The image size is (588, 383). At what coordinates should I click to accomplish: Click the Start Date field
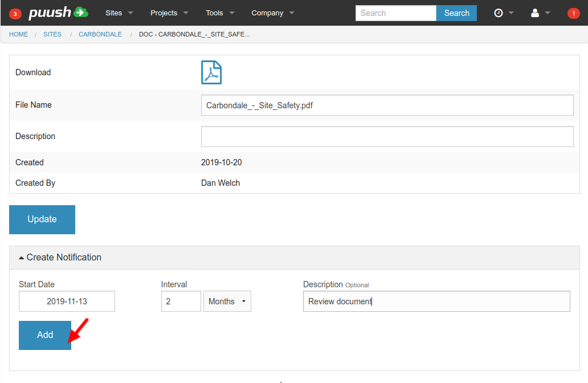(67, 301)
